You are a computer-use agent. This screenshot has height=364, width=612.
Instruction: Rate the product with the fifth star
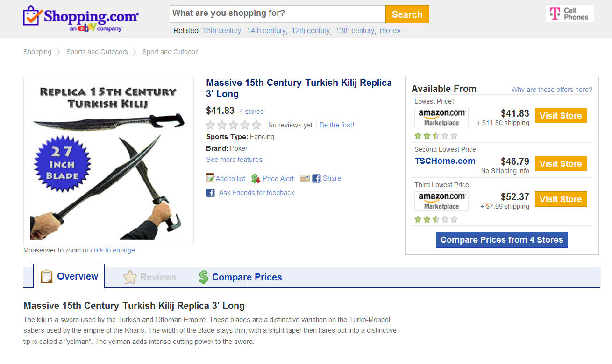tap(256, 125)
